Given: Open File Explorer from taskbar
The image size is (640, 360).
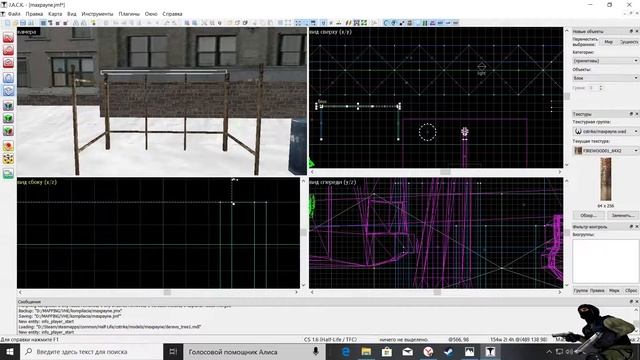Looking at the screenshot, I should pyautogui.click(x=366, y=351).
